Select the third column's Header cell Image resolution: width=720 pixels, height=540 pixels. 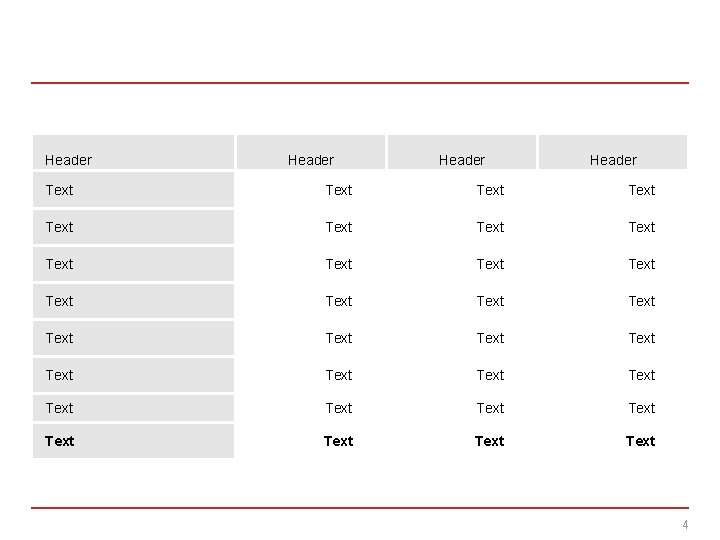pos(462,152)
